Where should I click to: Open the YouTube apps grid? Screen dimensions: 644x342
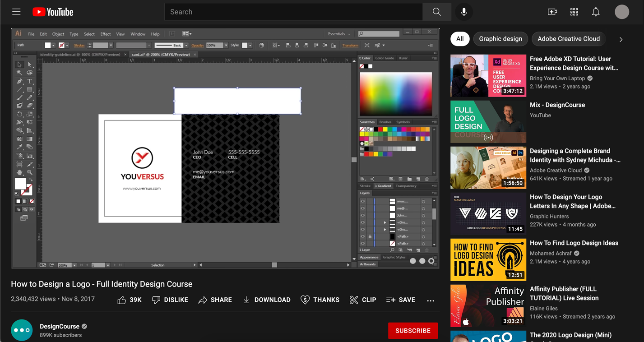tap(574, 12)
